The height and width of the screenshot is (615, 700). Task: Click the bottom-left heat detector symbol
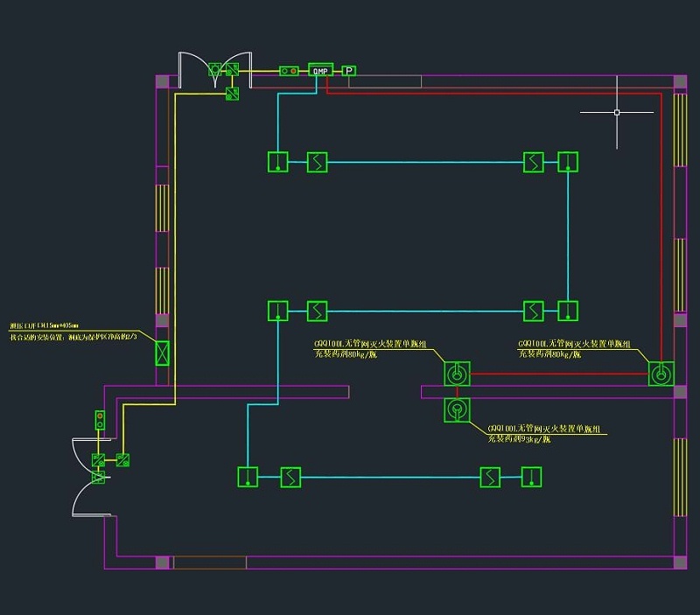click(248, 477)
